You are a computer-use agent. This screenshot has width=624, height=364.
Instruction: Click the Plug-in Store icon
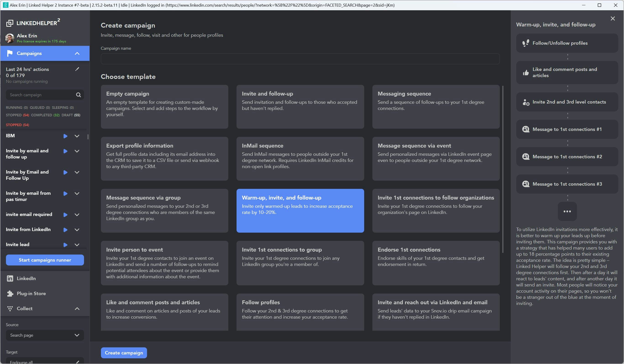(10, 293)
